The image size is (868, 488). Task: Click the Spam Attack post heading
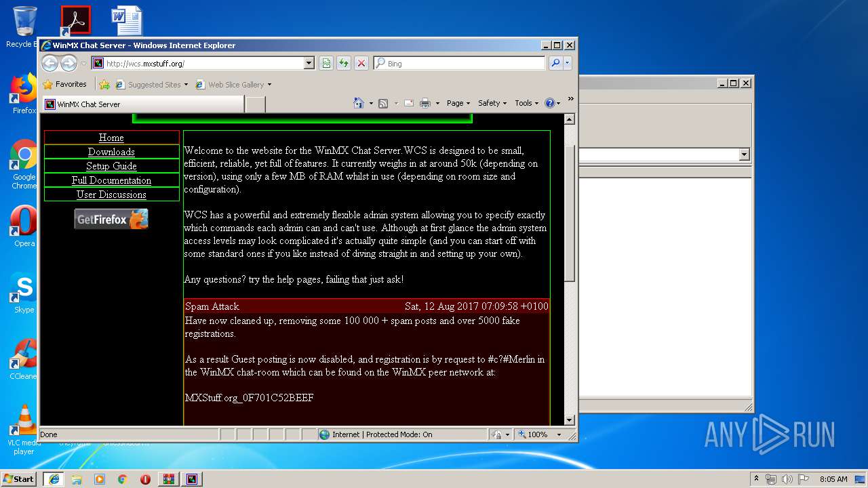coord(212,306)
